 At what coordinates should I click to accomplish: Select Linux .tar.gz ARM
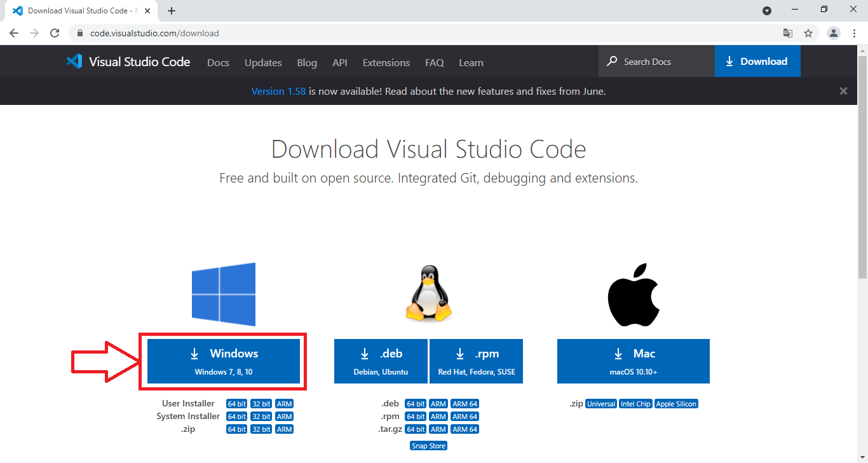point(438,429)
